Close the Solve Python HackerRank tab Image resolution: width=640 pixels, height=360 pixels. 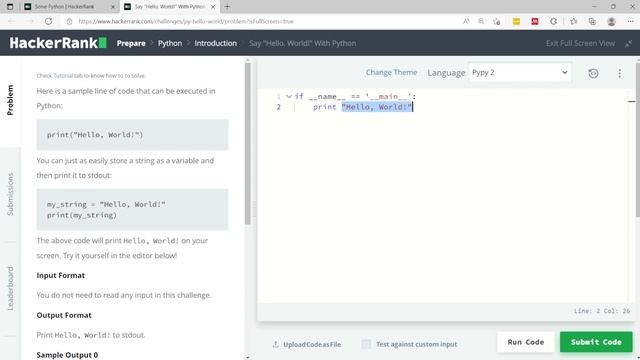113,7
